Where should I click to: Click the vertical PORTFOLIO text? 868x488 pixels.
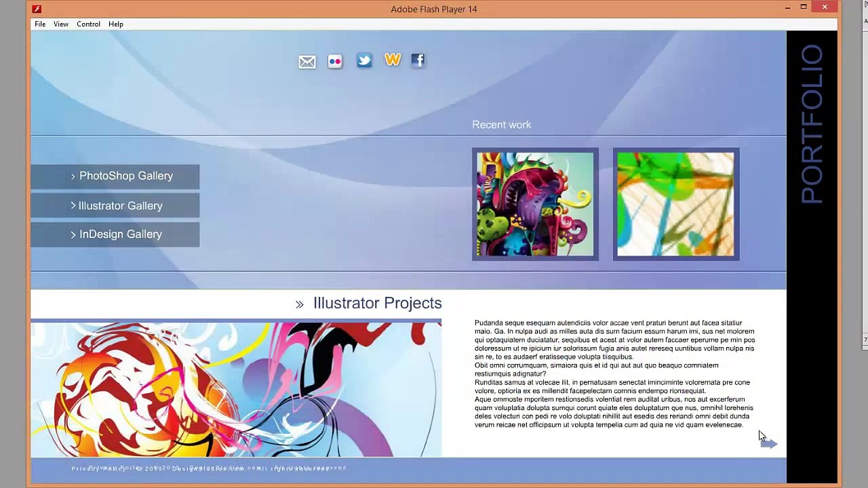click(x=811, y=125)
